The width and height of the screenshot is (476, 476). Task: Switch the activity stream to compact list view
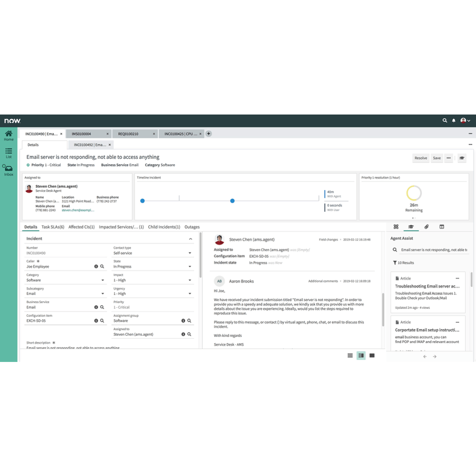pos(350,356)
